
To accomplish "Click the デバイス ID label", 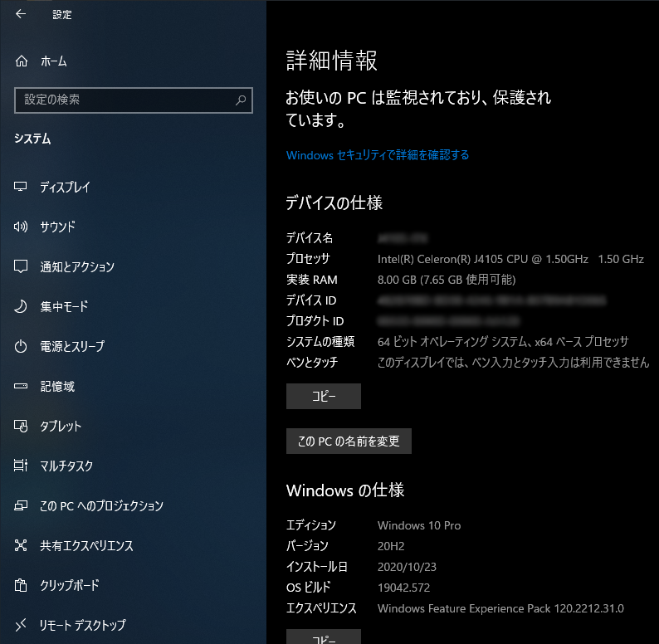I will pyautogui.click(x=311, y=300).
